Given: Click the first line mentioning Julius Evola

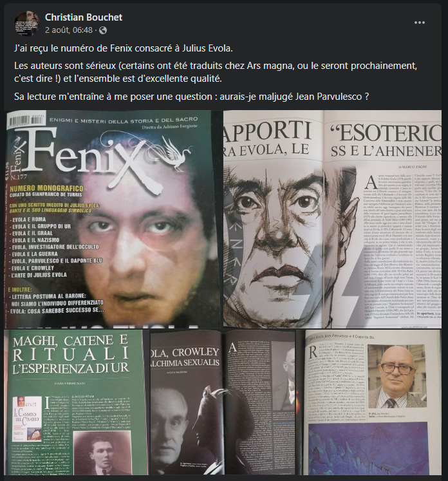Looking at the screenshot, I should (x=124, y=48).
